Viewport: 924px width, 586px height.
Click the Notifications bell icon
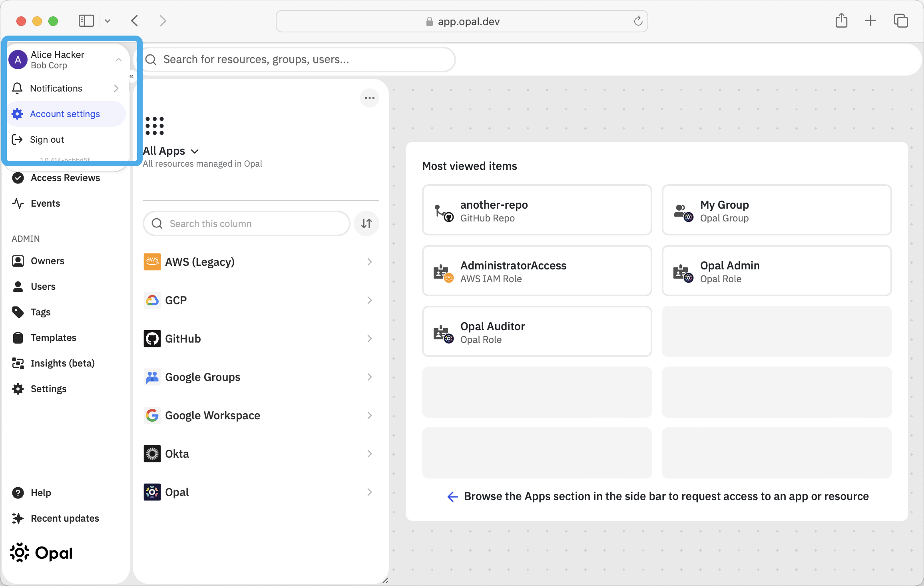tap(17, 88)
